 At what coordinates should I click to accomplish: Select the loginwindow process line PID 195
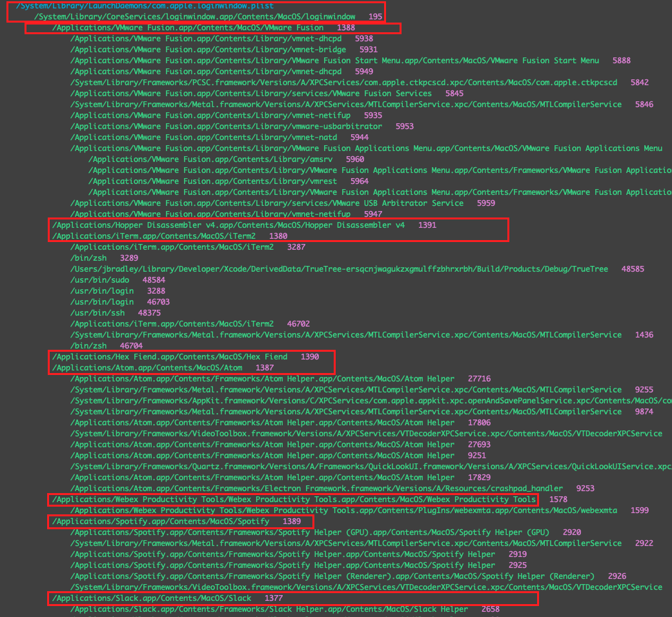208,17
